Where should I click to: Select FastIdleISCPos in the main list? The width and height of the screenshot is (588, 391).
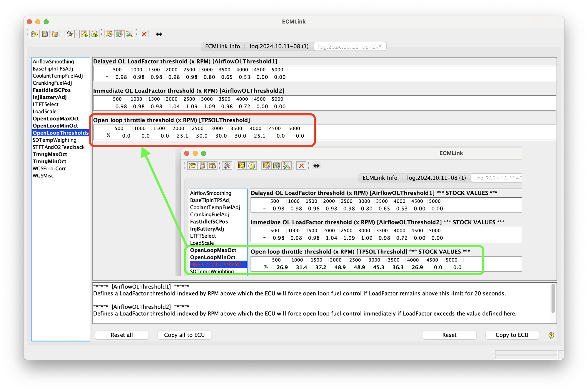[60, 90]
